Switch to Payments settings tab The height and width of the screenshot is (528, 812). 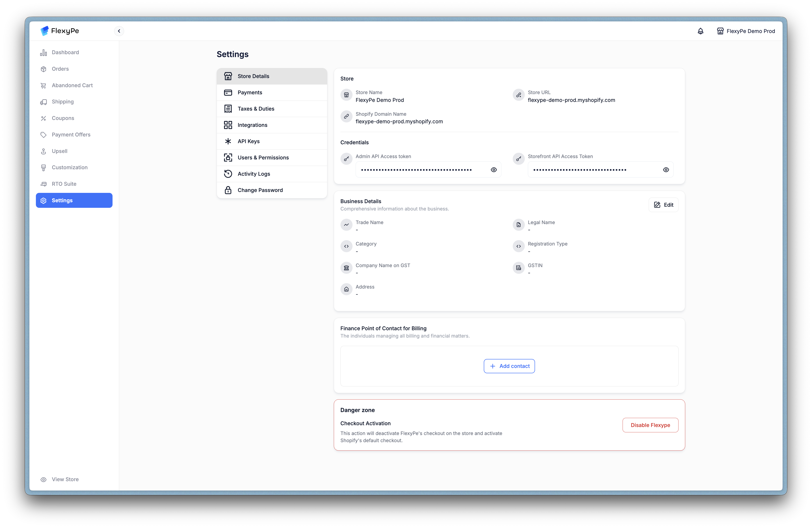[x=250, y=93]
